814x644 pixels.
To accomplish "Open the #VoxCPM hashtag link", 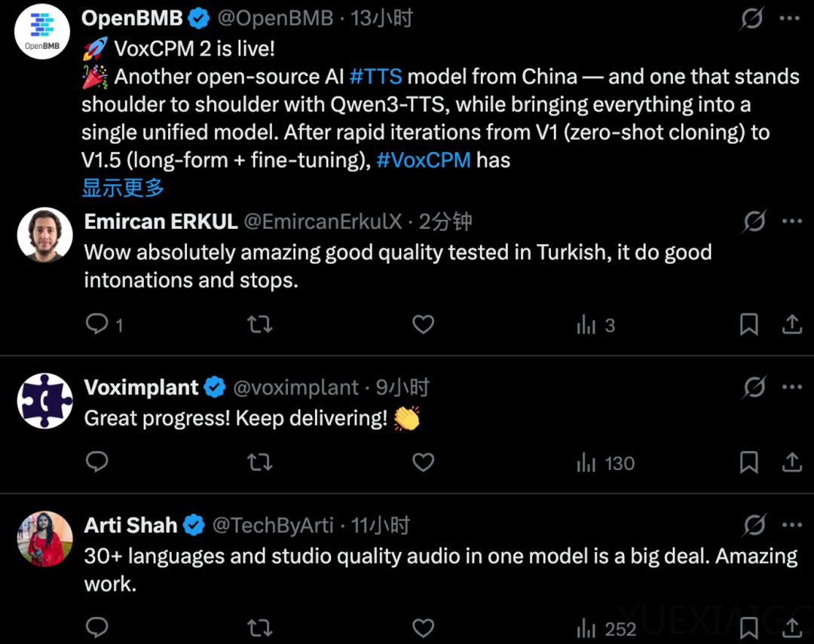I will pos(424,160).
